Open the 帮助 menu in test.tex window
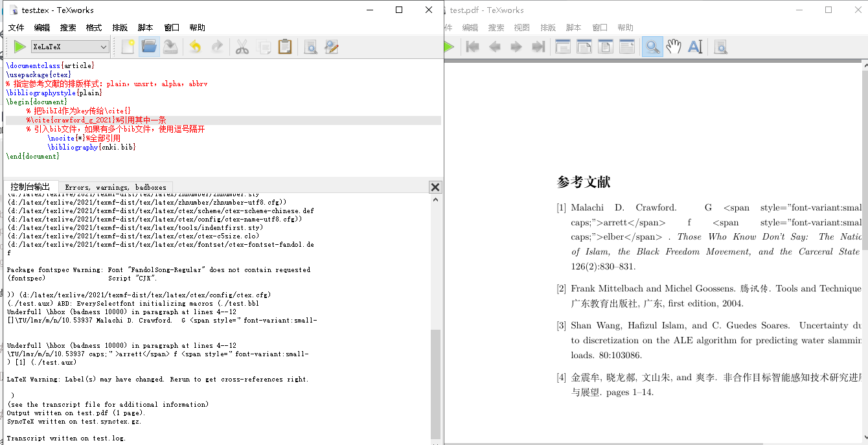Screen dimensions: 868x445 (x=198, y=28)
